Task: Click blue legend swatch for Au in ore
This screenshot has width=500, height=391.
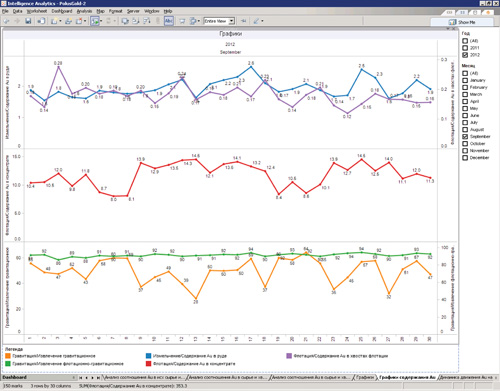Action: 149,356
